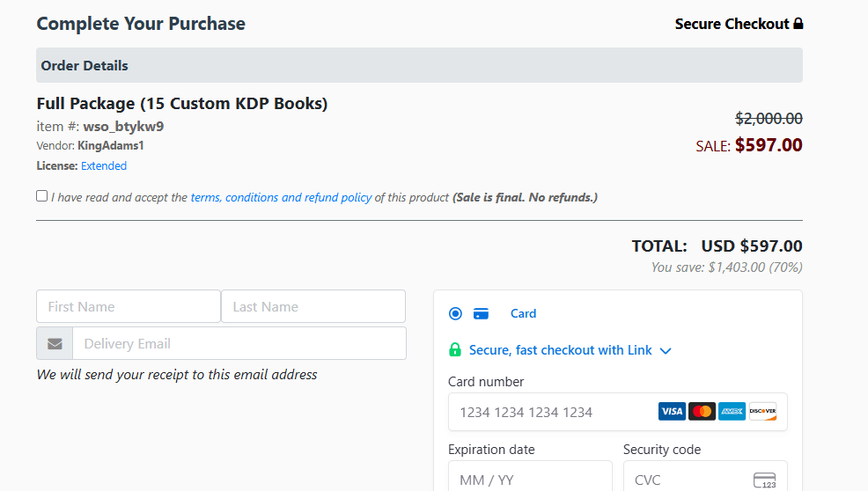This screenshot has width=868, height=491.
Task: Click the crossed-out $2,000.00 price
Action: (x=769, y=119)
